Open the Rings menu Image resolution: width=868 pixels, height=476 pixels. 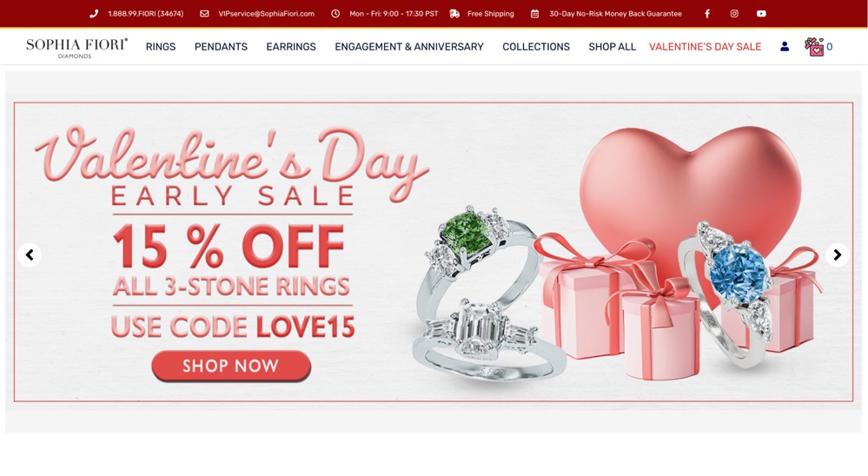tap(161, 47)
